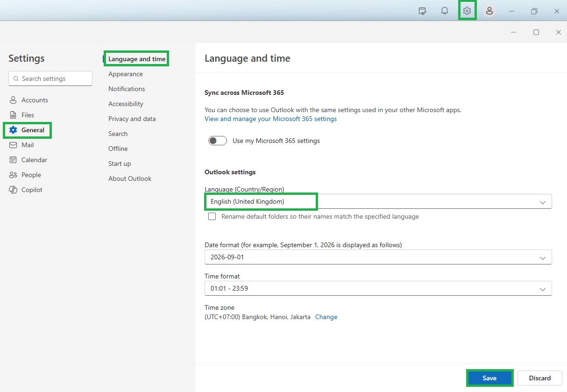Open the Language (Country/Region) dropdown
Screen dimensions: 567x392
378,201
